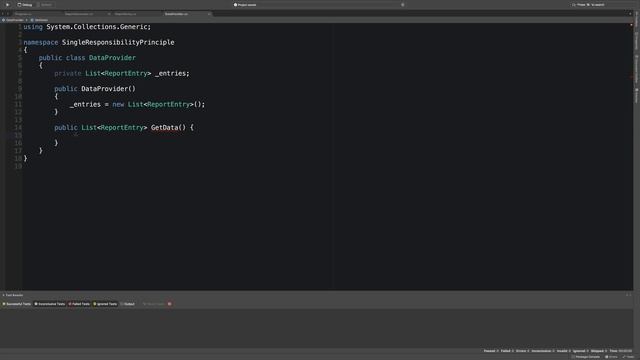Click the Test Results panel title

(13, 295)
